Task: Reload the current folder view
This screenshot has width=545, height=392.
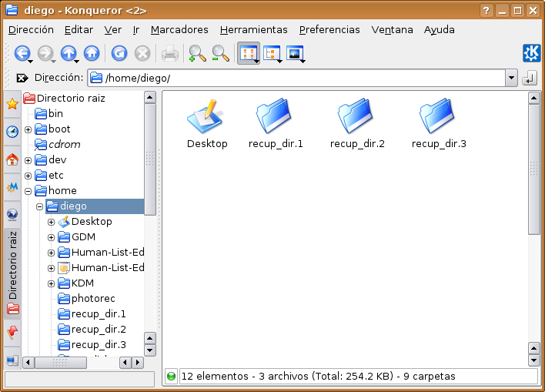Action: point(119,53)
